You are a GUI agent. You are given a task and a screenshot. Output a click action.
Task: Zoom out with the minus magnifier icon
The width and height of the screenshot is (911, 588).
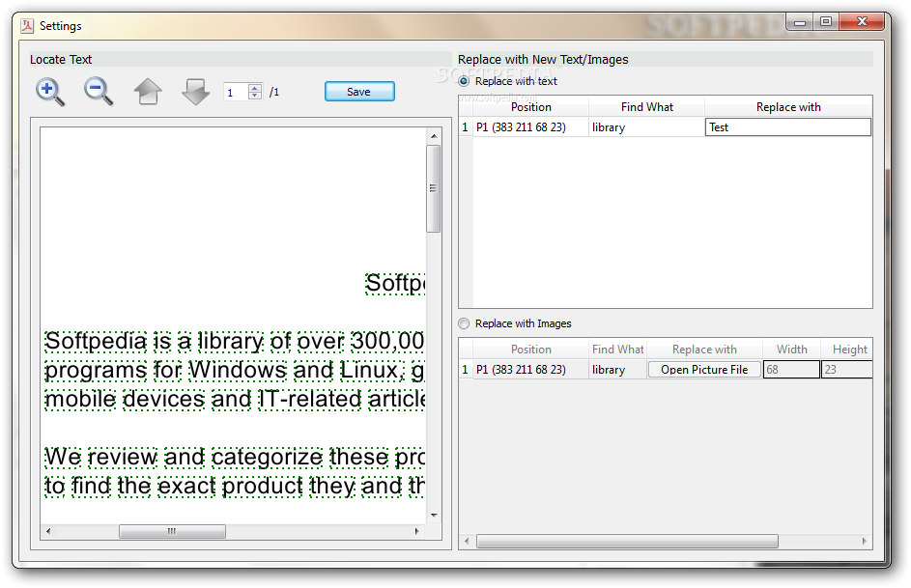click(99, 92)
